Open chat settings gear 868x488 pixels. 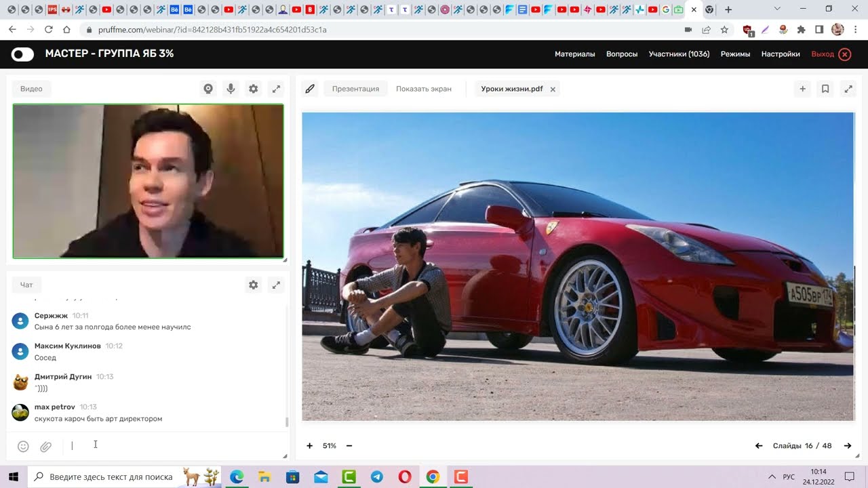253,285
